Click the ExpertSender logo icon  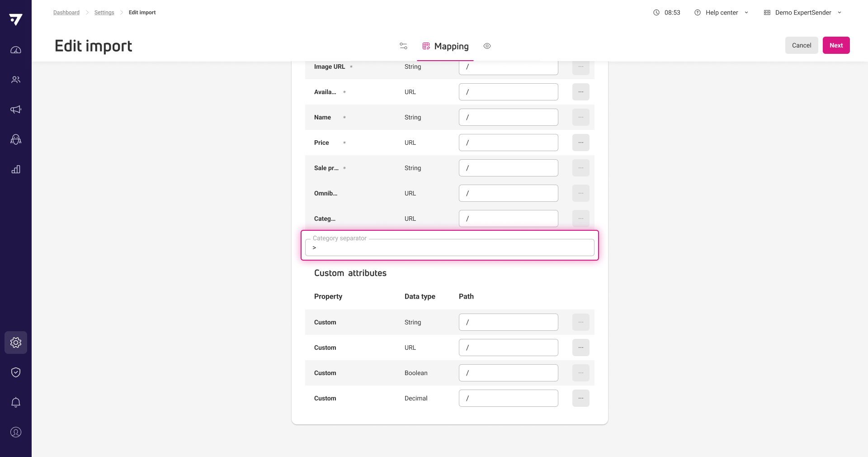(16, 19)
